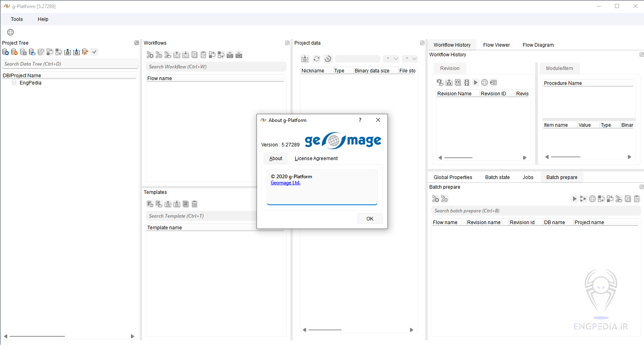This screenshot has height=346, width=644.
Task: Float the Project Tree panel using its undock icon
Action: point(137,43)
